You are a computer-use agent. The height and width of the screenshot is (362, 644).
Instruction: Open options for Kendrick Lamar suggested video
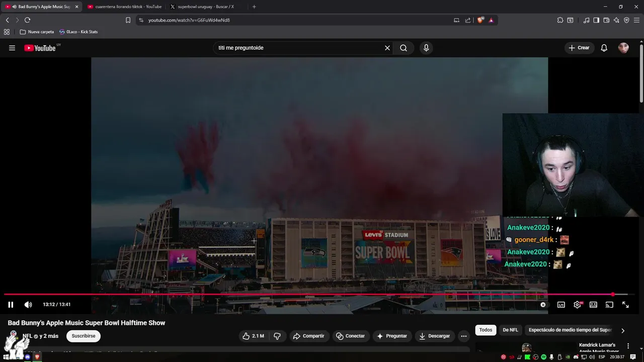[628, 346]
